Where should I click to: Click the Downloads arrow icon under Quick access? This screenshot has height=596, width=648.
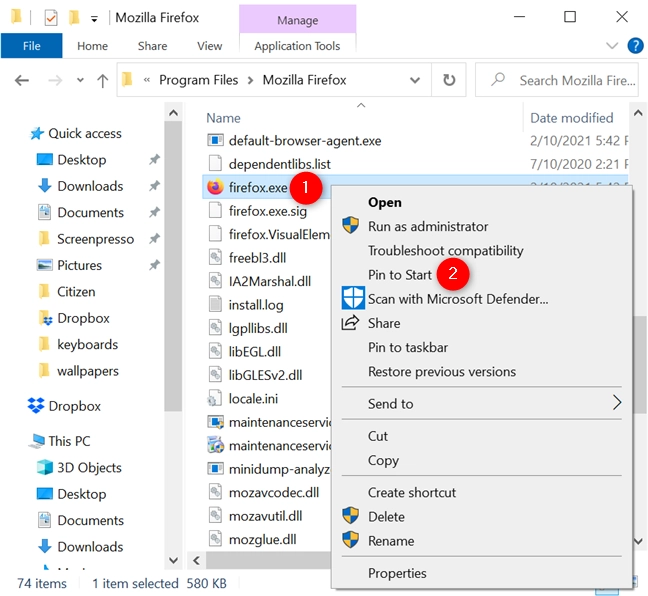pos(45,186)
